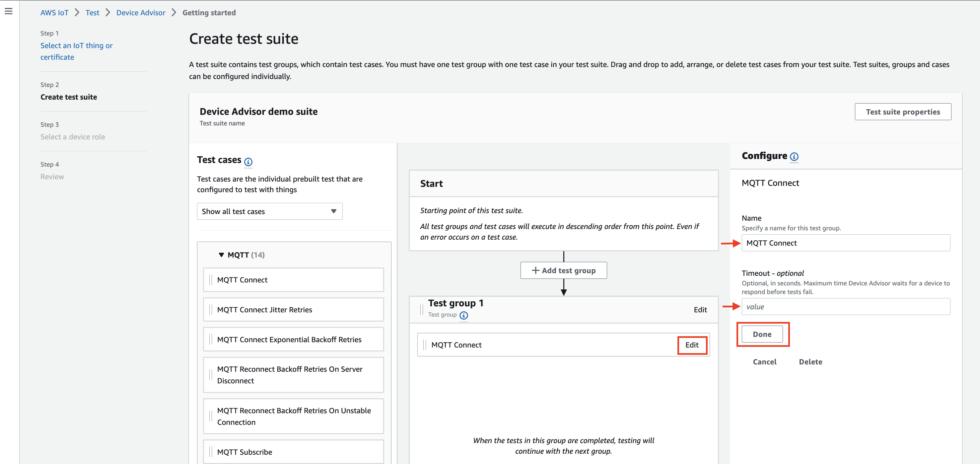Click the info icon next to Test cases
The width and height of the screenshot is (980, 464).
click(x=248, y=161)
